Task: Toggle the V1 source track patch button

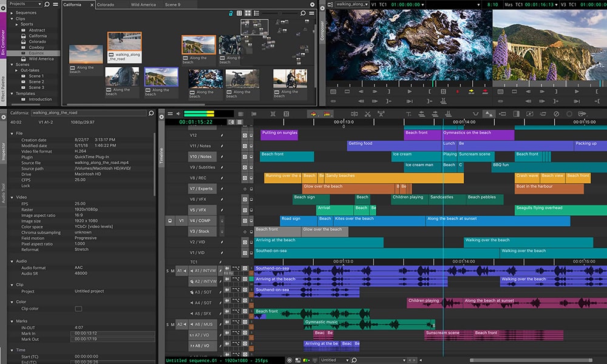Action: 181,220
